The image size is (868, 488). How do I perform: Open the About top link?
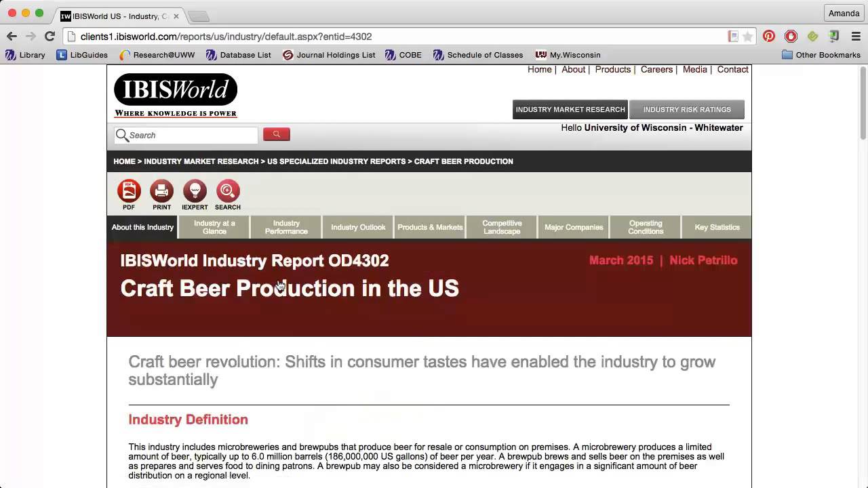pos(573,69)
